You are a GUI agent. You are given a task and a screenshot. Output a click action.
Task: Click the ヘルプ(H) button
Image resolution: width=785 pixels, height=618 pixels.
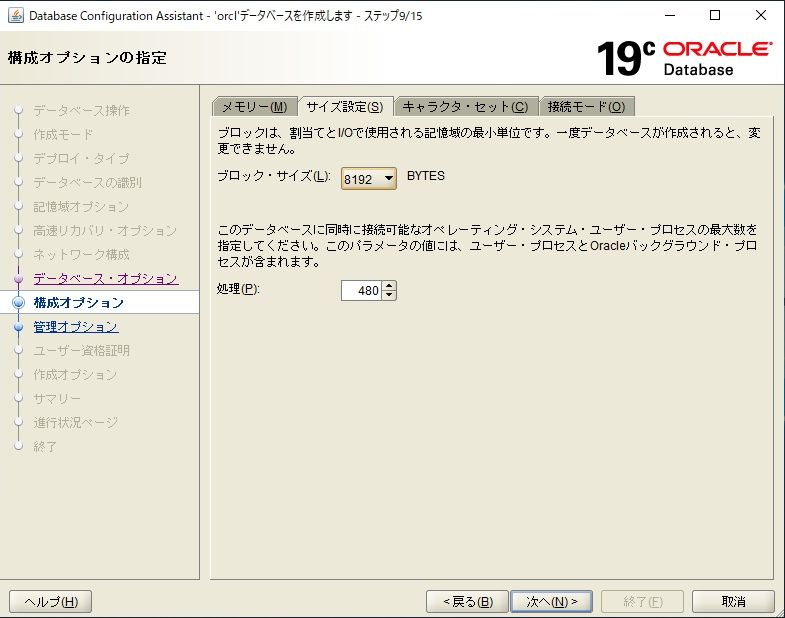pos(51,601)
